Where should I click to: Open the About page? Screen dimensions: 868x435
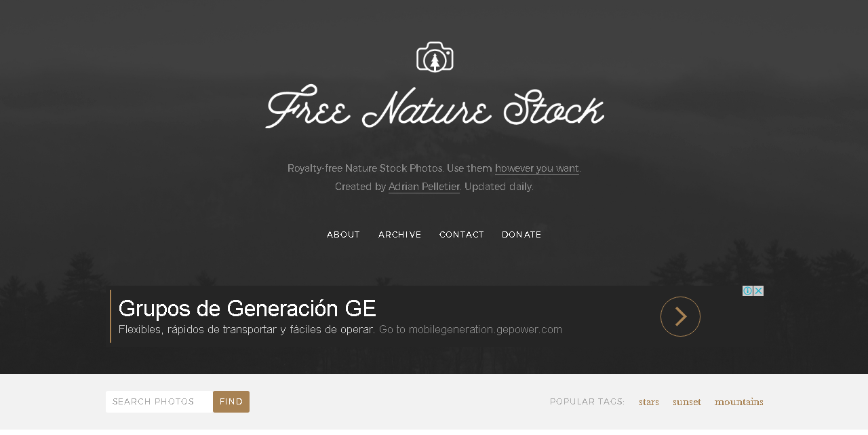[344, 235]
